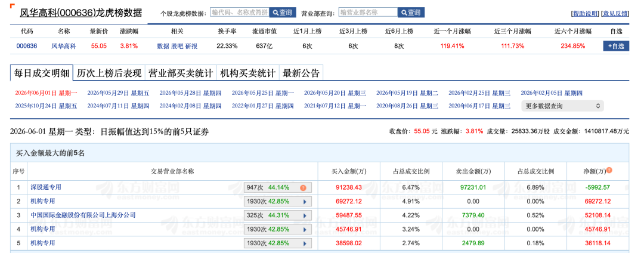This screenshot has width=644, height=253.
Task: Click 325次 44.31% stats box
Action: pos(278,215)
